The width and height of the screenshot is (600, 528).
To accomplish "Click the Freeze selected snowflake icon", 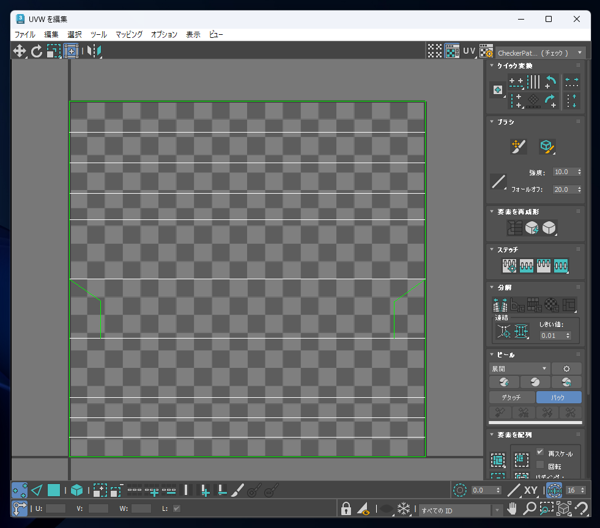I will click(404, 509).
